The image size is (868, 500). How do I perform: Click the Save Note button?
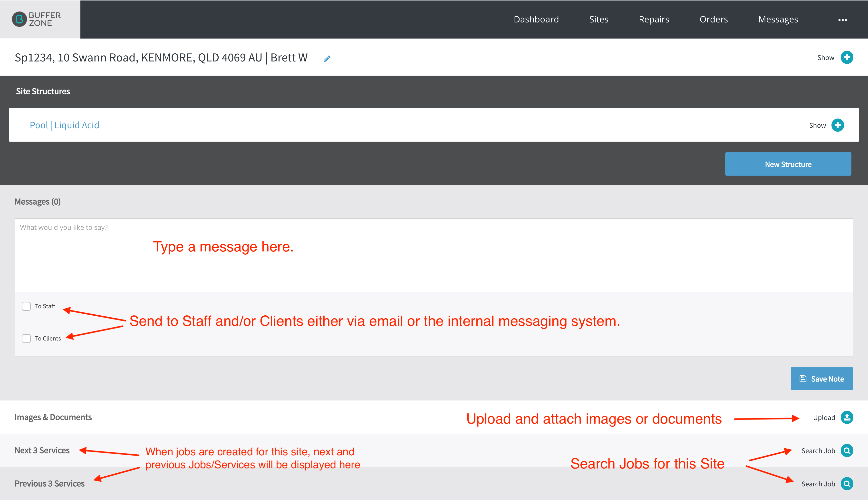822,379
